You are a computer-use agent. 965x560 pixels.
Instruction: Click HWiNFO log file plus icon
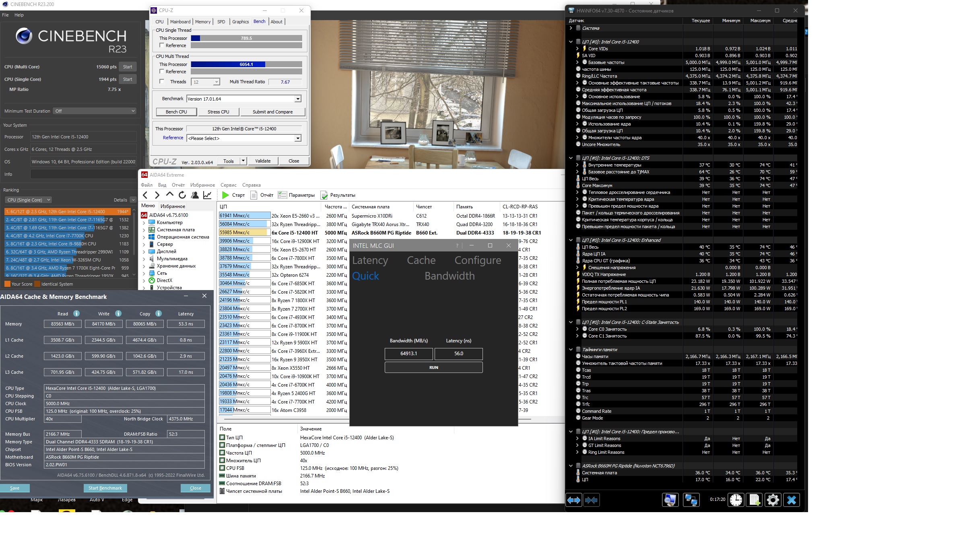click(x=754, y=500)
